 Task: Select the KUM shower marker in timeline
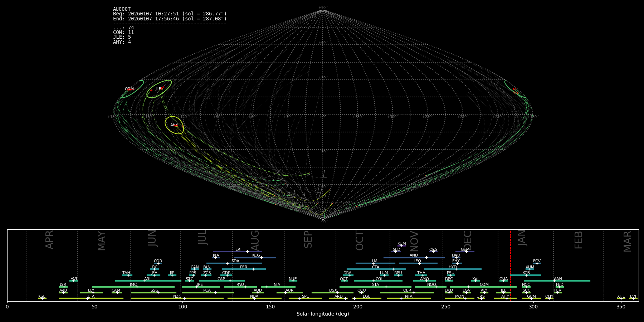[402, 246]
